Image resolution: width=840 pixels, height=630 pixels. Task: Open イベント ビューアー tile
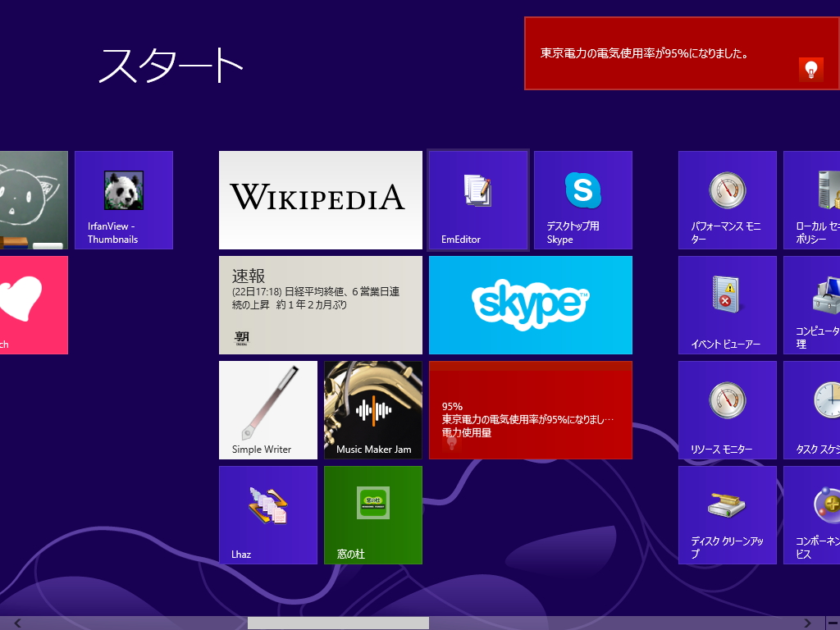(728, 305)
